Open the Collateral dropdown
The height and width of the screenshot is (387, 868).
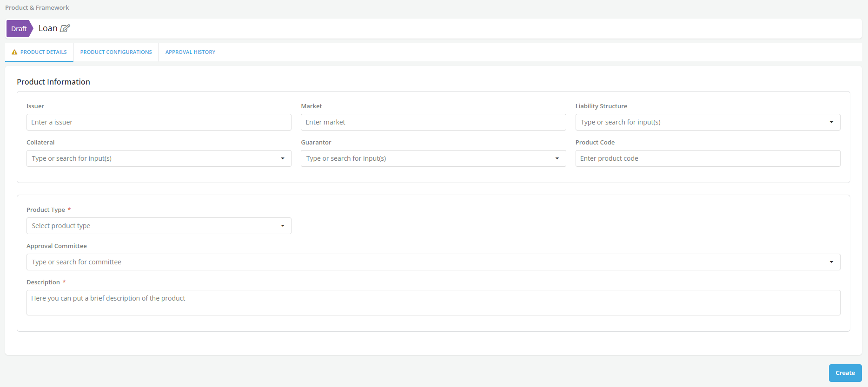(159, 158)
